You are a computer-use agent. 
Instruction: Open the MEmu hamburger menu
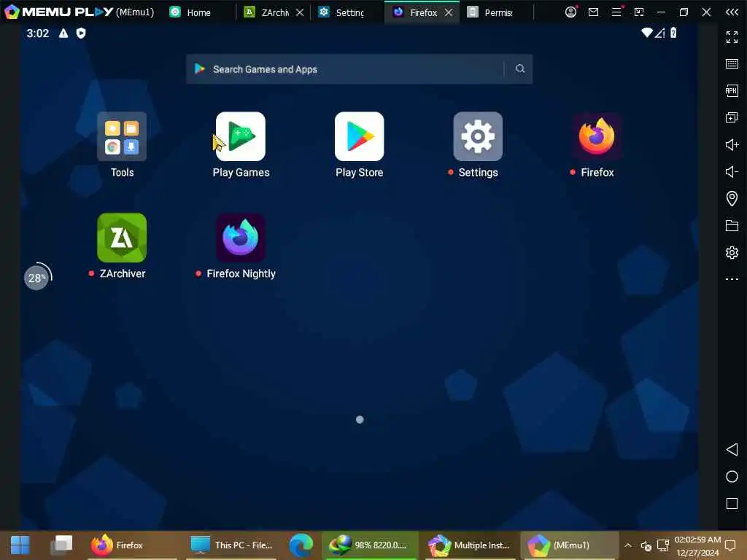616,12
